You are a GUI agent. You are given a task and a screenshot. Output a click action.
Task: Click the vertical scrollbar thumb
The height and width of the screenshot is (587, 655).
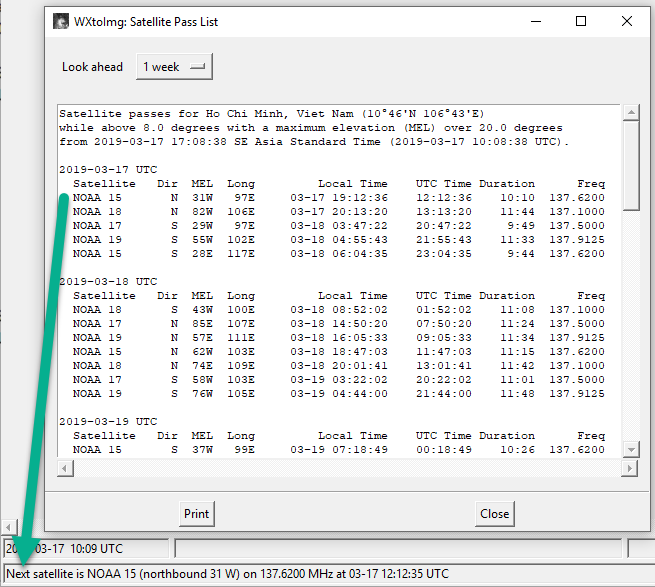tap(631, 165)
